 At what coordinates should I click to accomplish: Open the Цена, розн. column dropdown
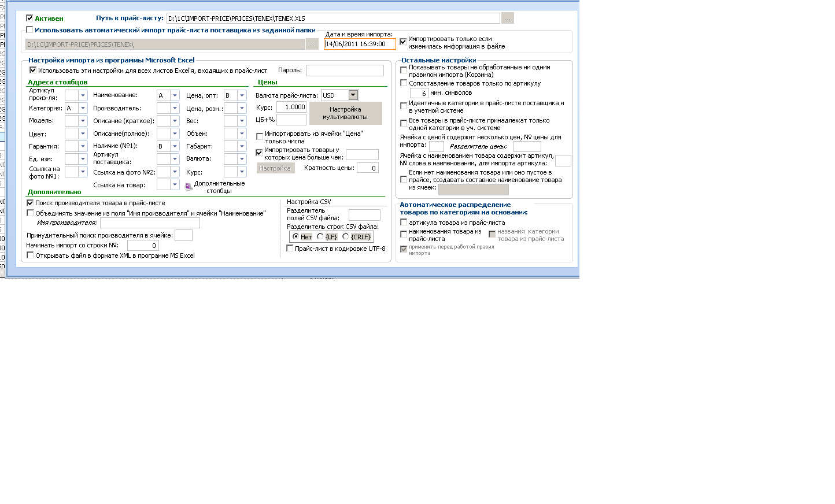242,108
